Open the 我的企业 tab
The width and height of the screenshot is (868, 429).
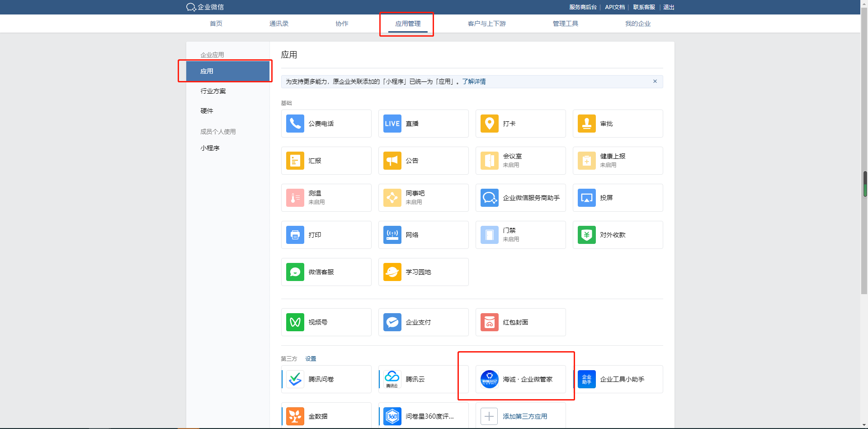coord(638,24)
